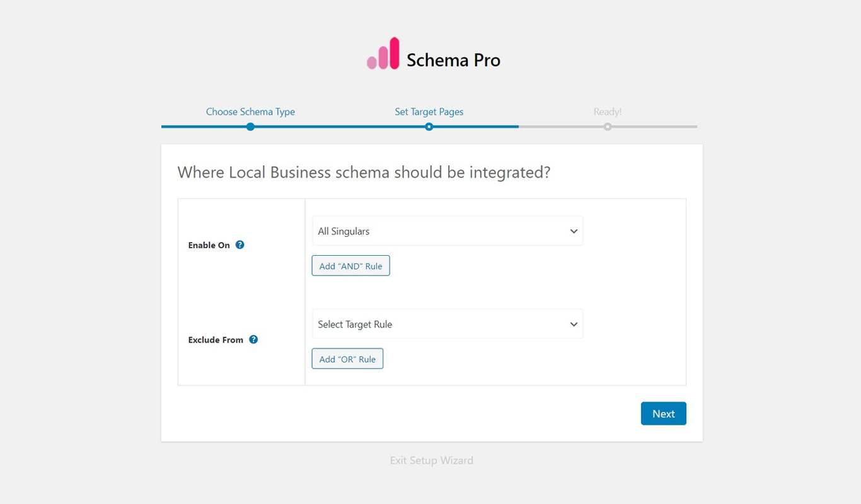The width and height of the screenshot is (861, 504).
Task: Click the Ready! progress dot
Action: point(608,126)
